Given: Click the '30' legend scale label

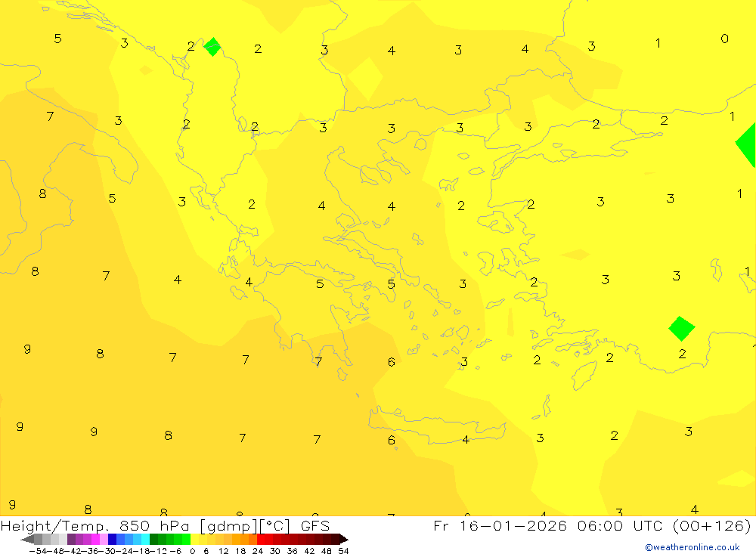Looking at the screenshot, I should click(x=275, y=551).
